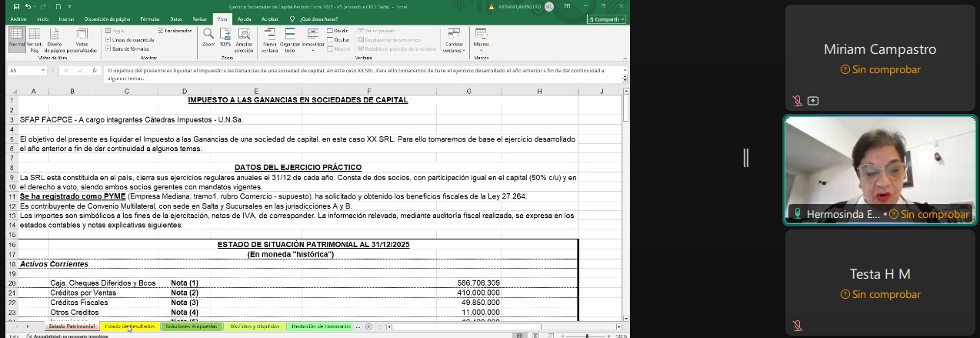
Task: Save the workbook with the disk icon
Action: coord(17,6)
